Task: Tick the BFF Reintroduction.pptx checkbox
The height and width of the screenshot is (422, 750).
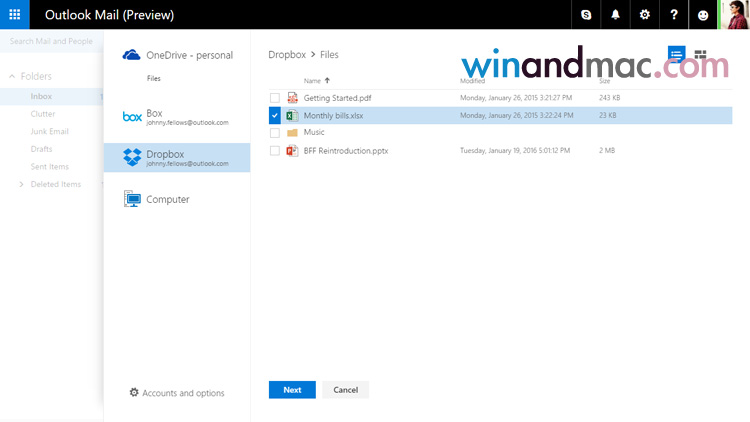Action: 275,151
